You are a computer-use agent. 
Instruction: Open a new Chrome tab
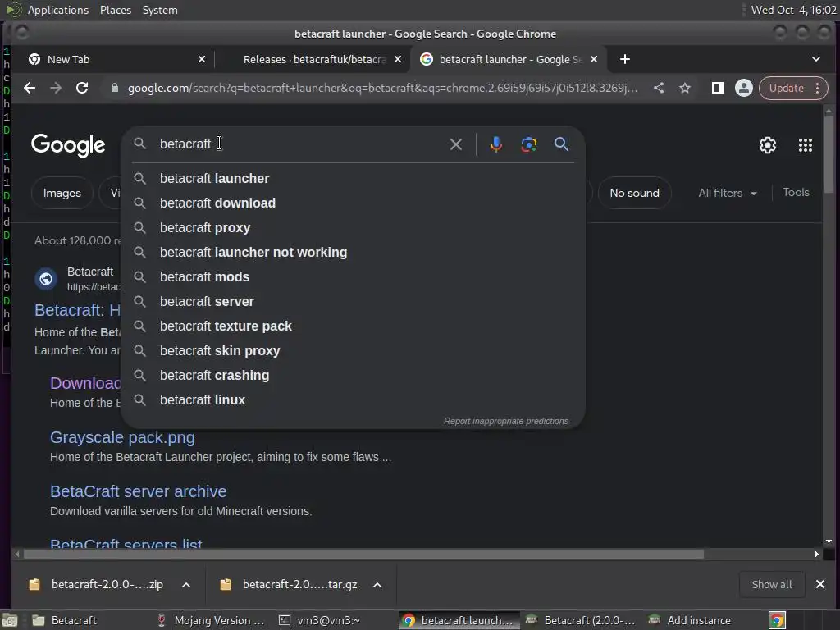click(x=624, y=59)
